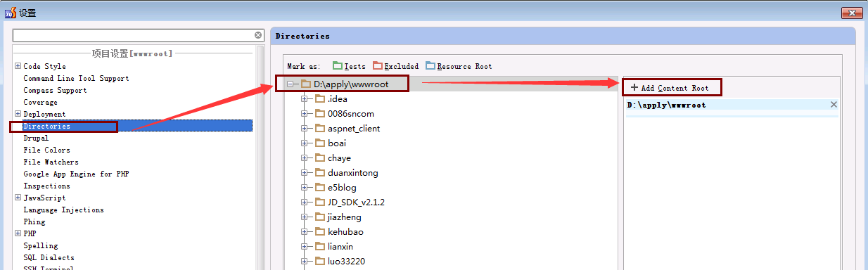Clear the settings search field
Viewport: 868px width, 270px height.
[258, 35]
